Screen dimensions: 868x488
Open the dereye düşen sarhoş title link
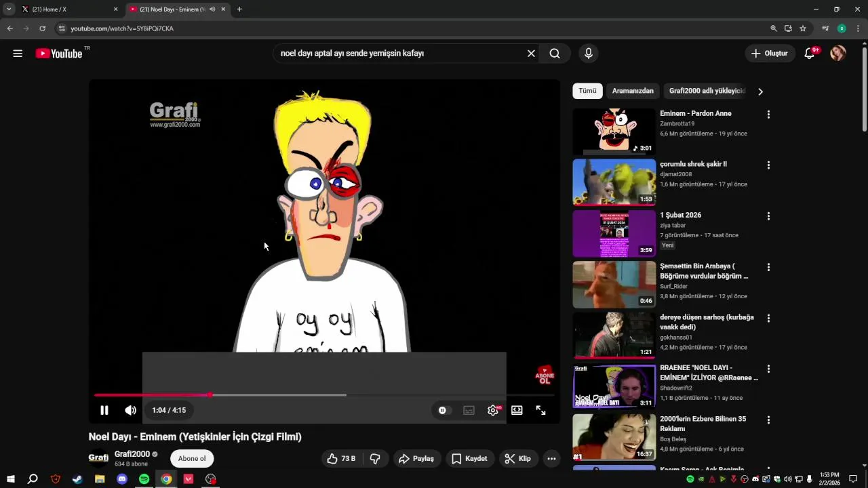pos(707,322)
